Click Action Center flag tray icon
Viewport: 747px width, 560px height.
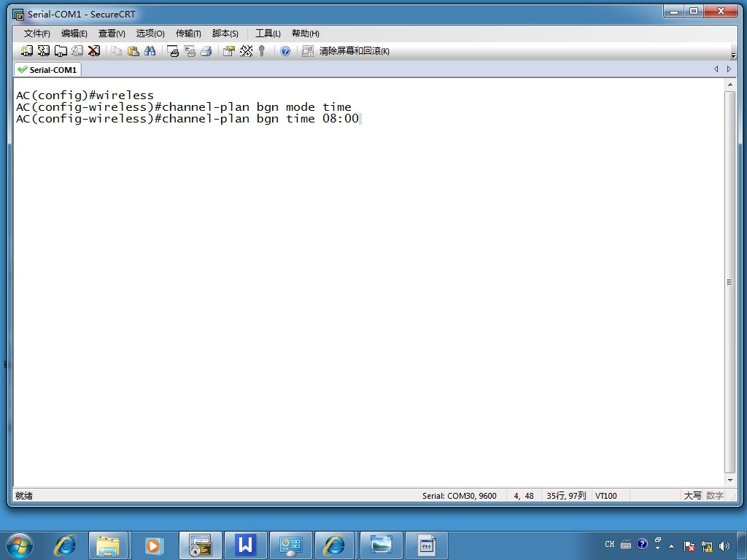tap(689, 545)
